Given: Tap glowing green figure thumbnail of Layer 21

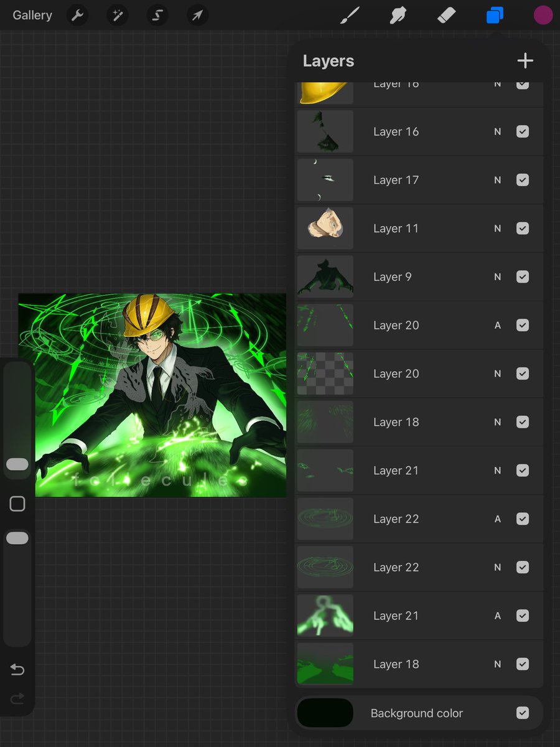Looking at the screenshot, I should (x=325, y=616).
